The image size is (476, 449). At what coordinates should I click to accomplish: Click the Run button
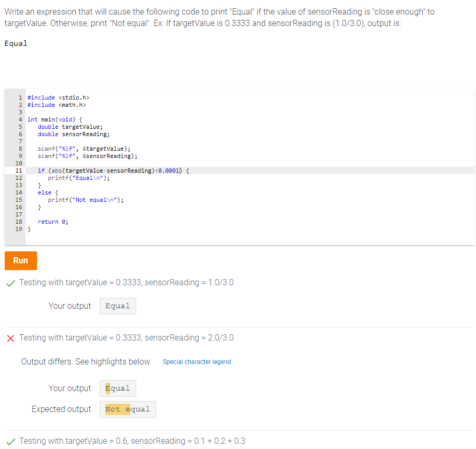(20, 260)
